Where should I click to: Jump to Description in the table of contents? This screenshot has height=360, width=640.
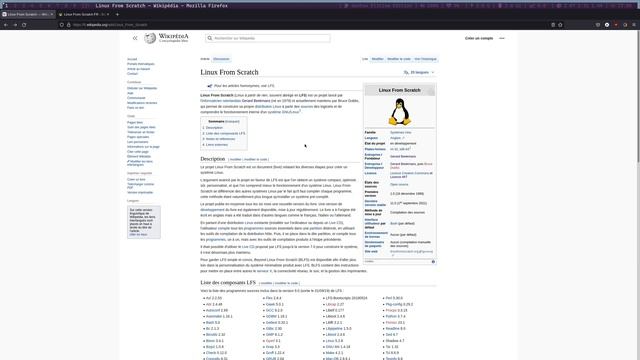point(213,128)
